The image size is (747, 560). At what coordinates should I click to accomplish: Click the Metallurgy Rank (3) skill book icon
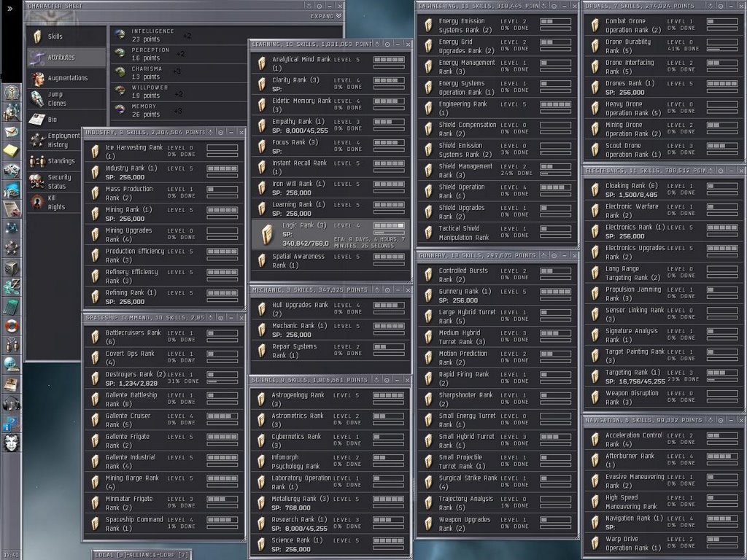261,503
